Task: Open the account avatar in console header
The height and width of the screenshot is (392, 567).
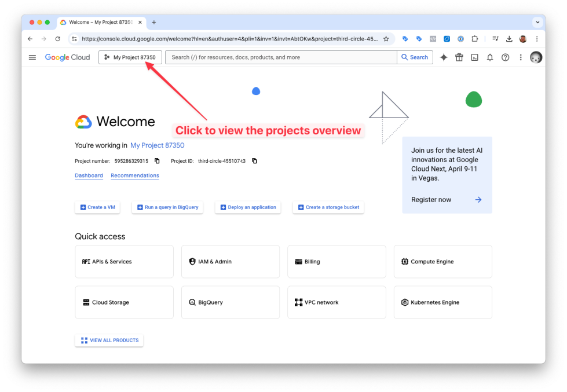Action: (x=536, y=57)
